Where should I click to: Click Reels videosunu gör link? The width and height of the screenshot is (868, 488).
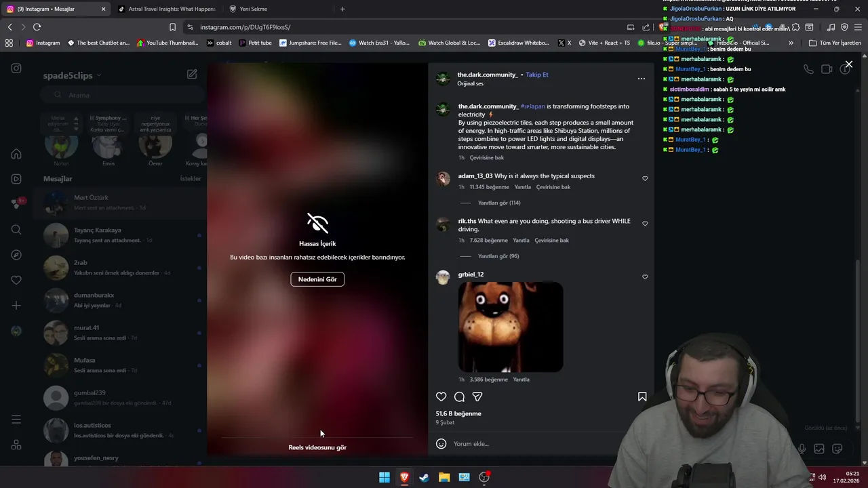point(317,447)
